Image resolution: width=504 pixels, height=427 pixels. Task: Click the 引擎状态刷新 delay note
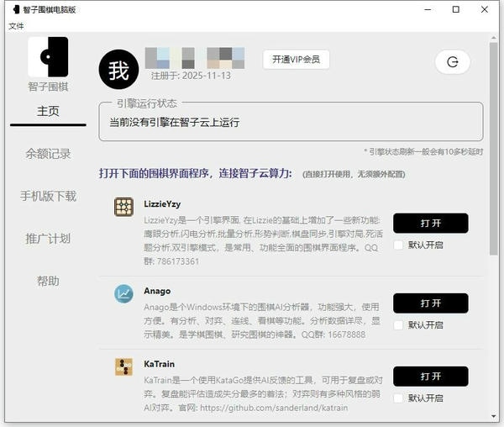(x=423, y=152)
